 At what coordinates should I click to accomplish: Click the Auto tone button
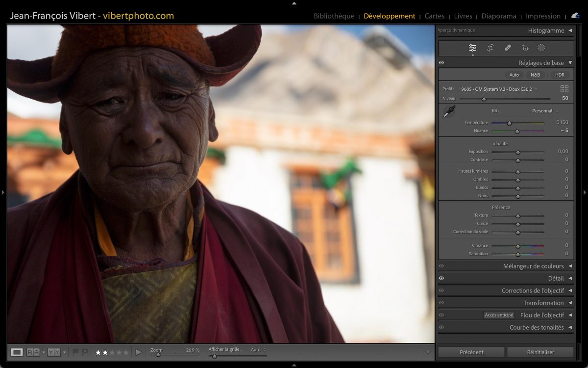coord(514,75)
